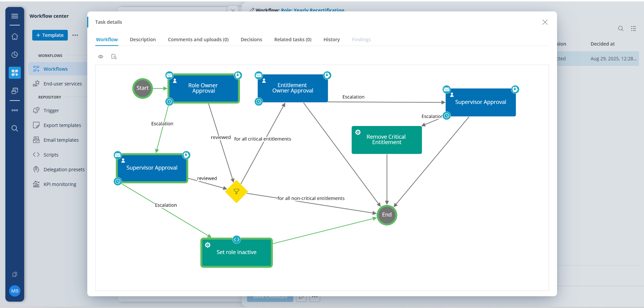Viewport: 644px width, 308px height.
Task: Click the gear on Set role inactive node
Action: (208, 245)
